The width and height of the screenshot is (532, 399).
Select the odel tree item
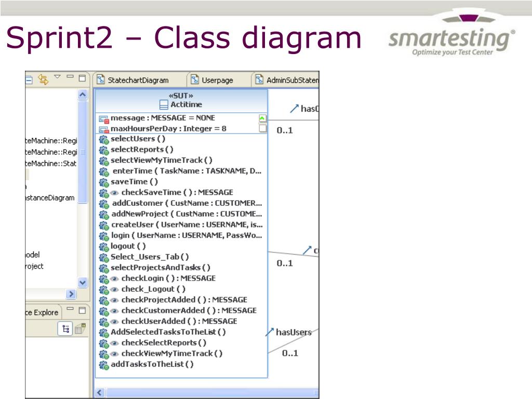(x=33, y=255)
